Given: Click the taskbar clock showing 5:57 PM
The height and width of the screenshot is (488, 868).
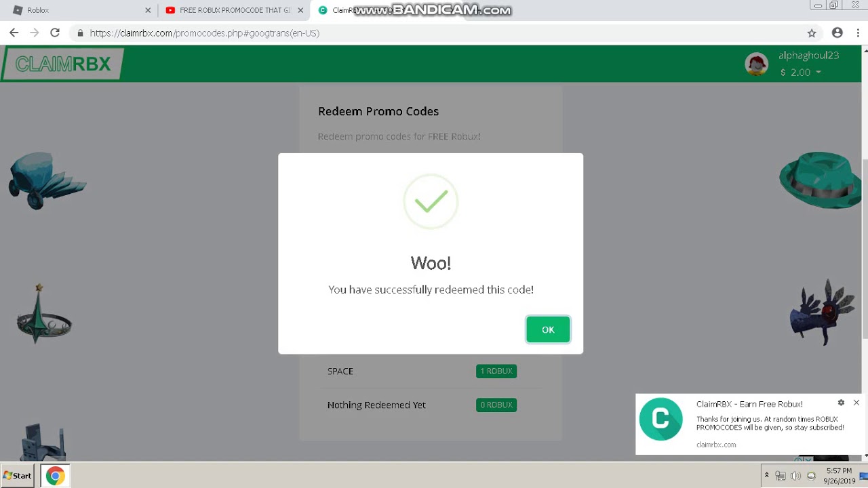Looking at the screenshot, I should coord(839,476).
